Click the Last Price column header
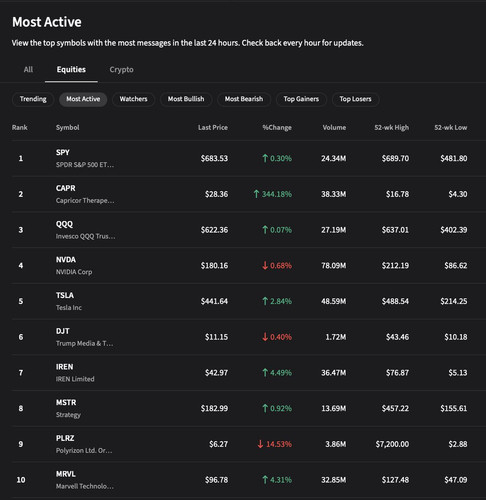Viewport: 486px width, 500px height. (x=213, y=128)
